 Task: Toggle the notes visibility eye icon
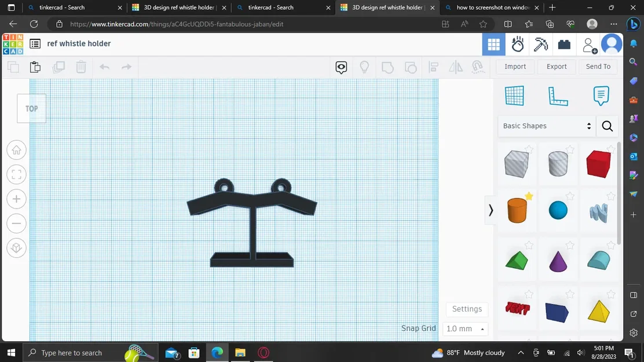click(x=341, y=67)
